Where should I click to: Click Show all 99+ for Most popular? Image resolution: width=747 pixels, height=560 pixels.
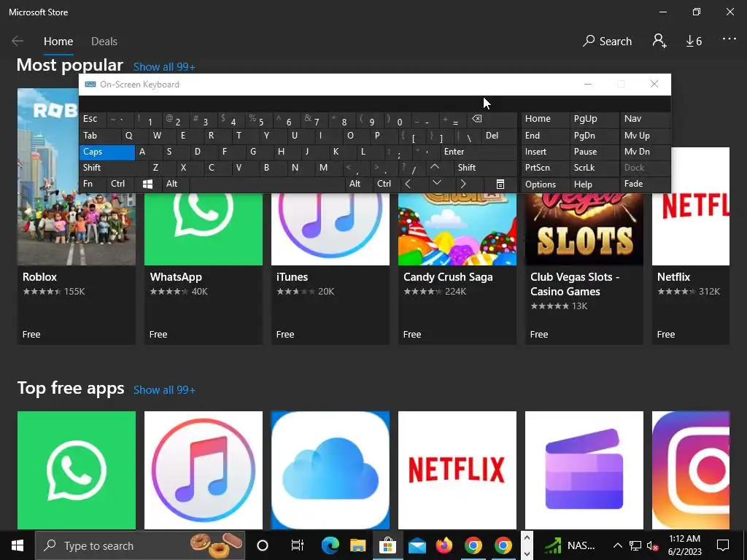coord(164,66)
